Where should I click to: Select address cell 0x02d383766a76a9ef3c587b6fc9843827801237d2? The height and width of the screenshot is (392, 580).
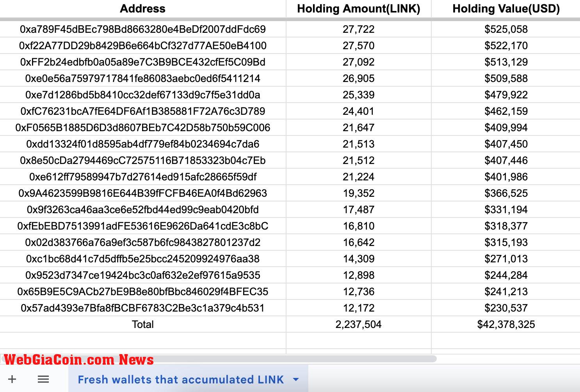[x=143, y=242]
